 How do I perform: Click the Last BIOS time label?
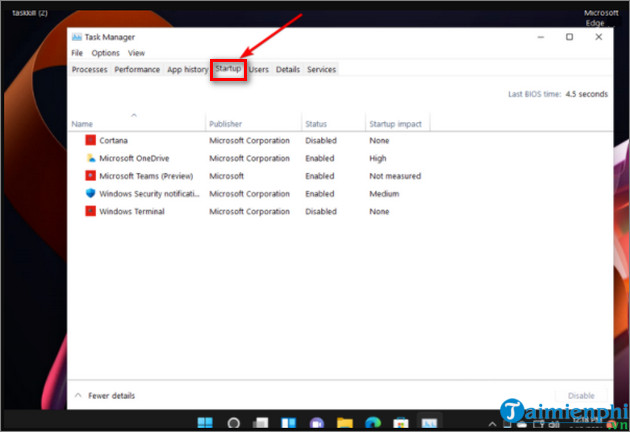point(534,94)
